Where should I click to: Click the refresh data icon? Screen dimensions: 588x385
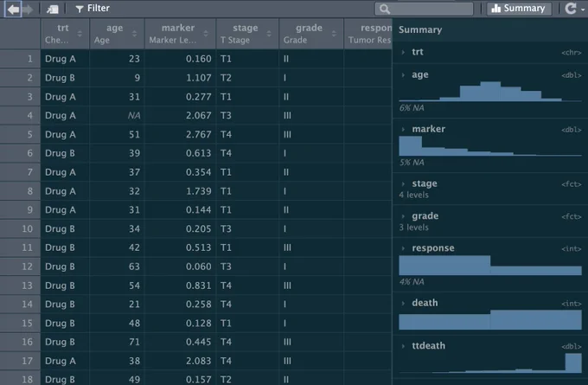(571, 9)
